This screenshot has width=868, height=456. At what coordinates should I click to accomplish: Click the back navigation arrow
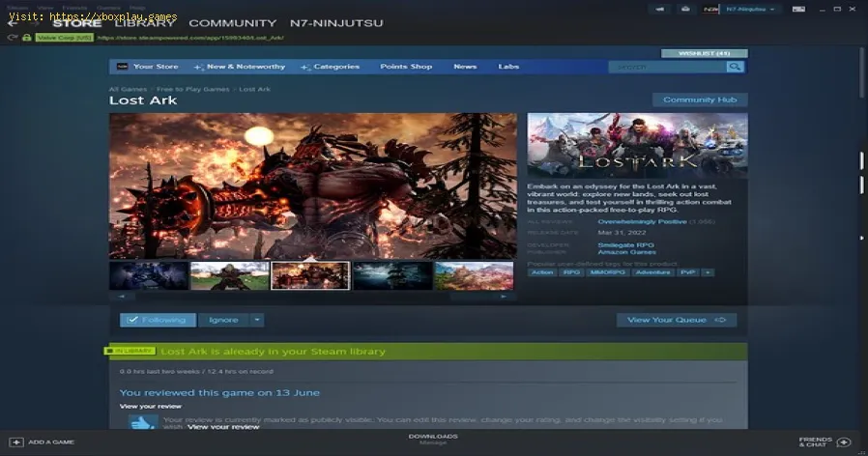(12, 23)
